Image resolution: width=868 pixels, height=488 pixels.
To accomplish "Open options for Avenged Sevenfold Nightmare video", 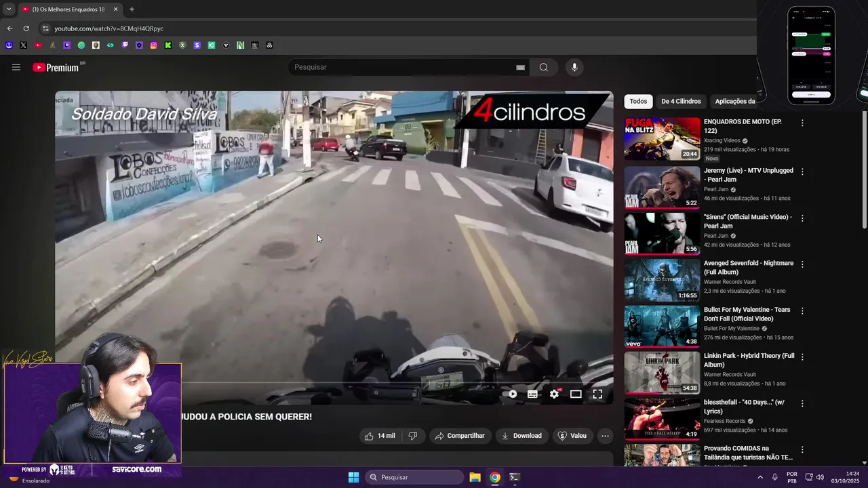I will 802,264.
